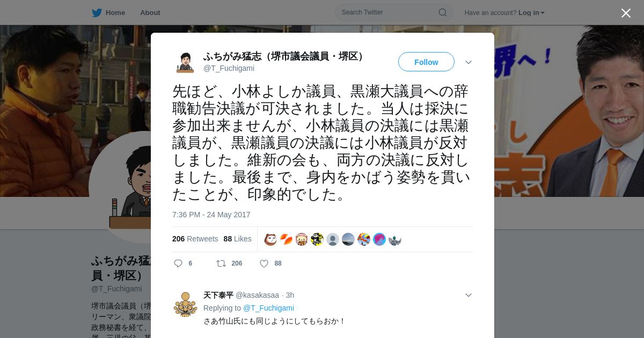Click the retweet arrows icon

(221, 263)
